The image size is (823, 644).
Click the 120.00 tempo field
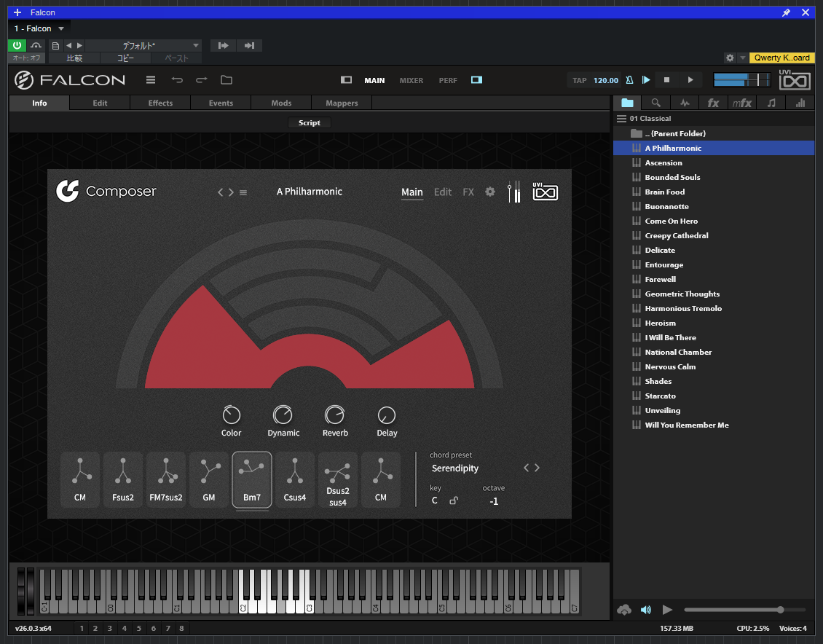pos(606,80)
